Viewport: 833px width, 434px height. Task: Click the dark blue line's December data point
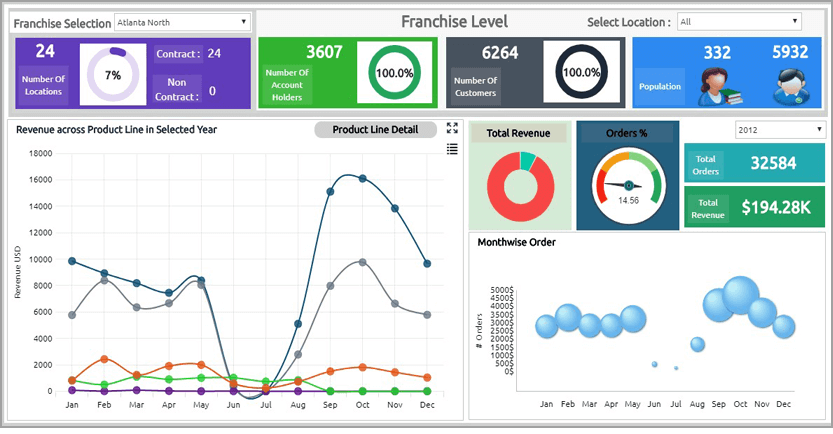coord(427,263)
